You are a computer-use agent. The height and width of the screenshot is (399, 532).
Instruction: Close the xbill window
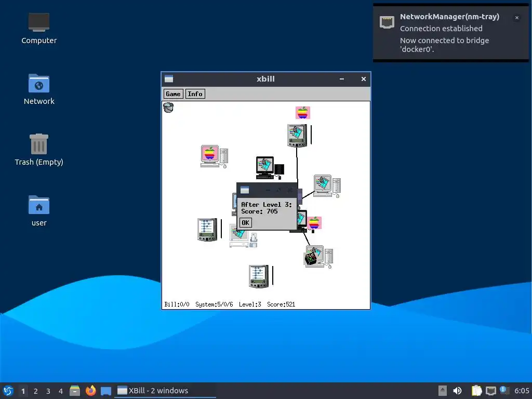point(363,79)
